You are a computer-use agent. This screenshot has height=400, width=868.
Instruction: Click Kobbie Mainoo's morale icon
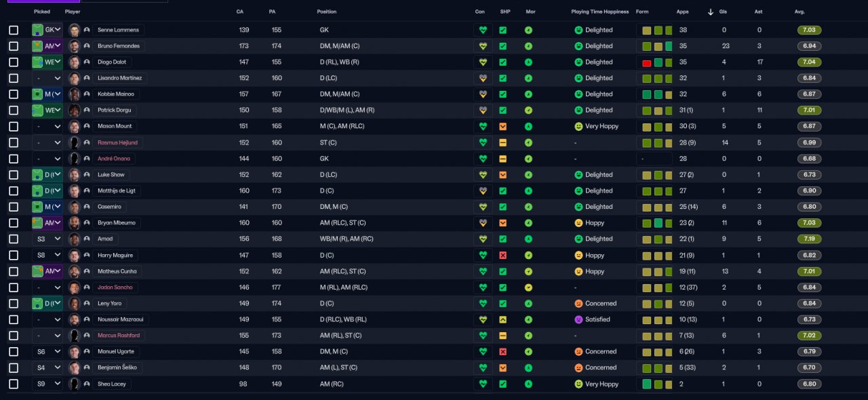coord(528,94)
